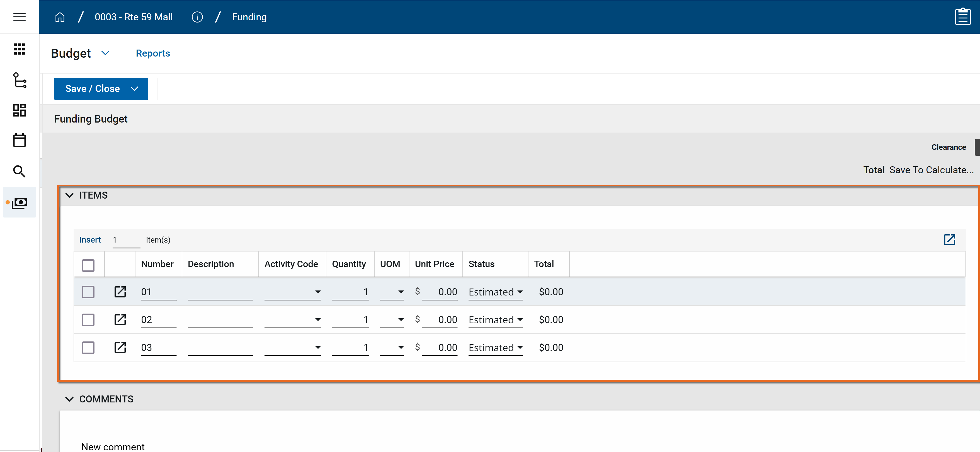Viewport: 980px width, 452px height.
Task: Open the hamburger navigation menu
Action: click(x=20, y=17)
